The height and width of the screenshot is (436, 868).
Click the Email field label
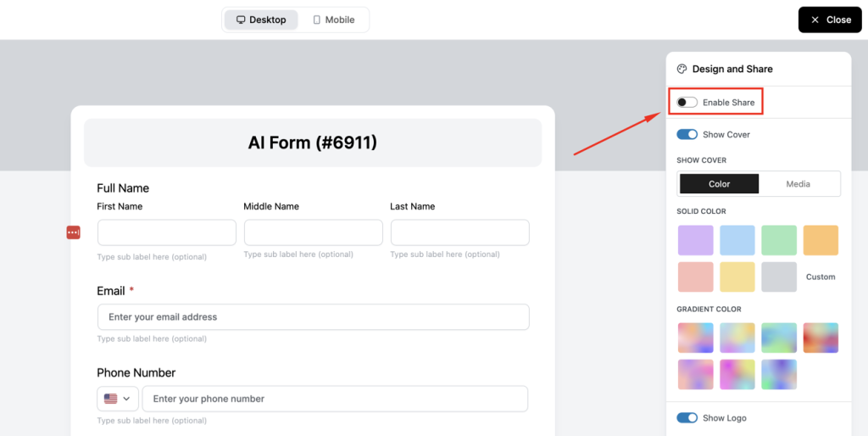(110, 291)
